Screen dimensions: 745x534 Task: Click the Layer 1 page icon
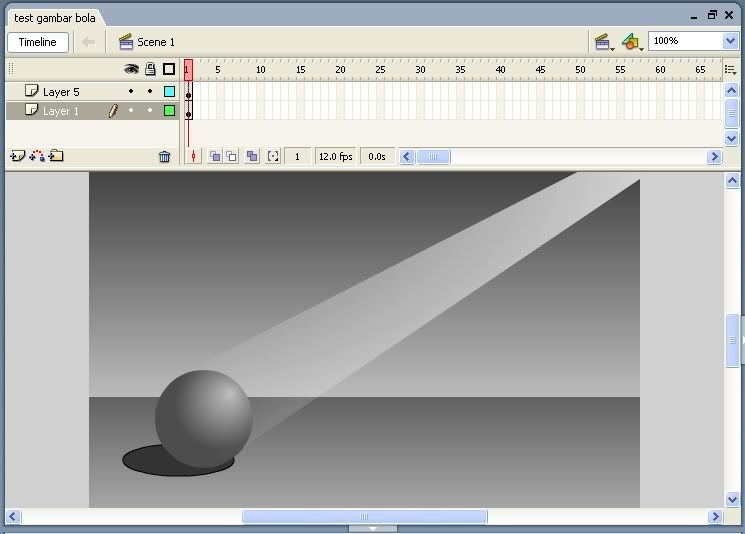[x=31, y=110]
